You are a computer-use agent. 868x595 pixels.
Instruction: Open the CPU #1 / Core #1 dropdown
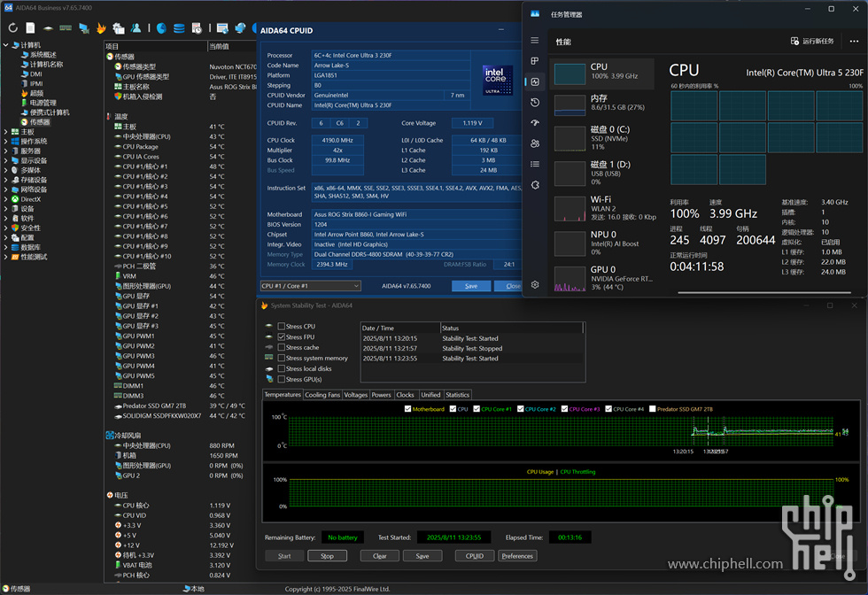point(311,286)
